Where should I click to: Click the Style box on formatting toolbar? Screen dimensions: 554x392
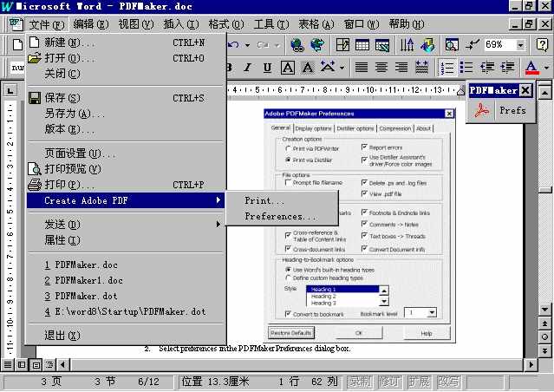coord(17,67)
